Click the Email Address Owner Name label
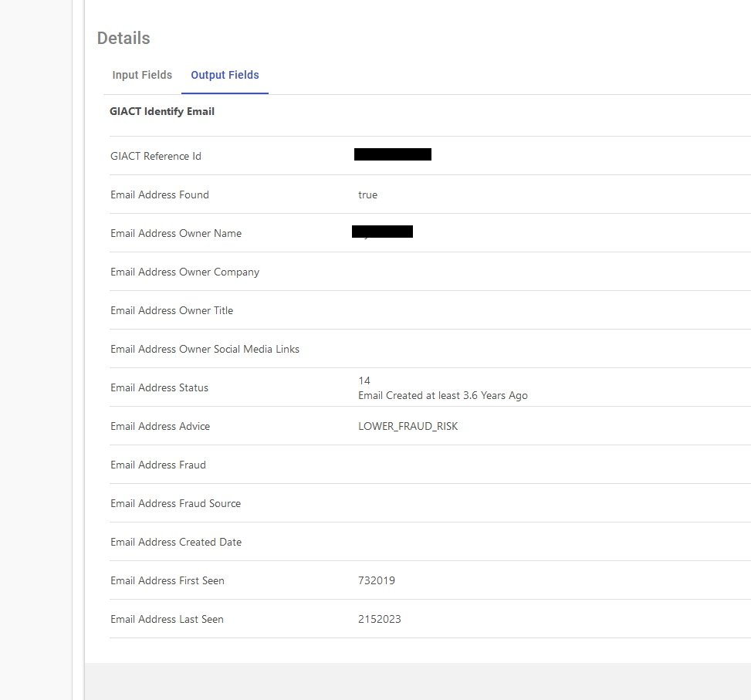 [x=176, y=233]
